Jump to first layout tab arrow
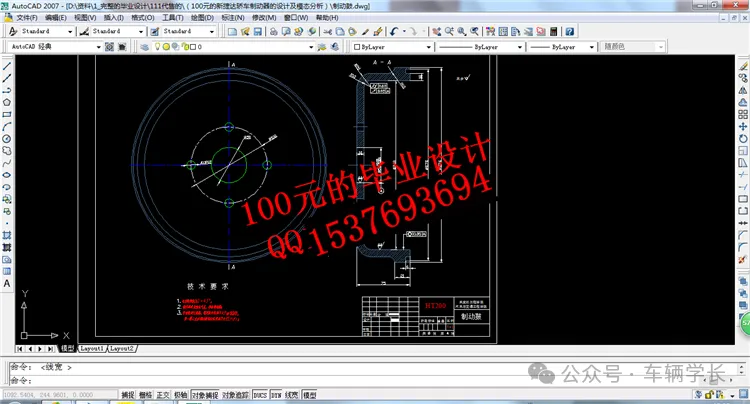Viewport: 750px width, 404px height. pyautogui.click(x=20, y=349)
